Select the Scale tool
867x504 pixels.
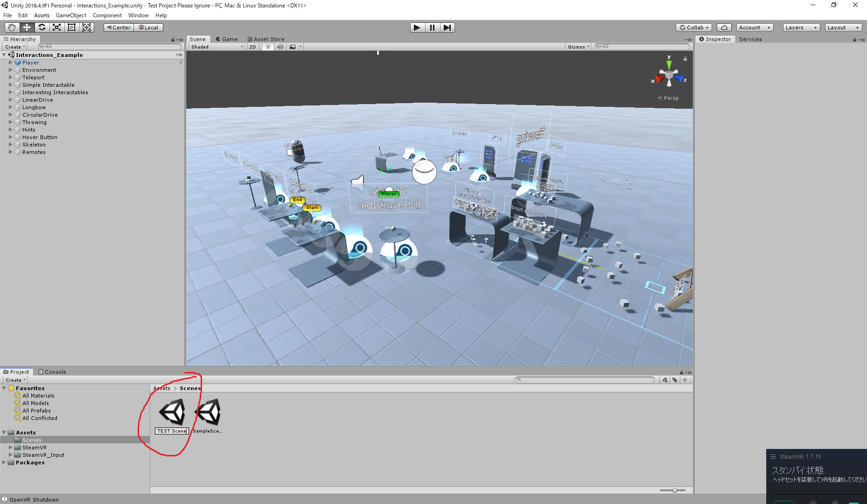point(56,27)
